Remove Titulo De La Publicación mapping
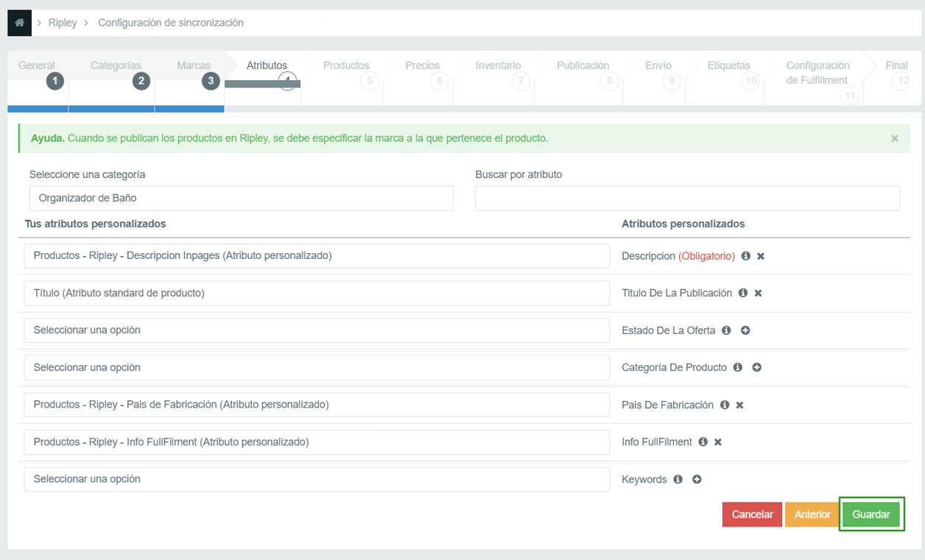925x560 pixels. pos(758,293)
